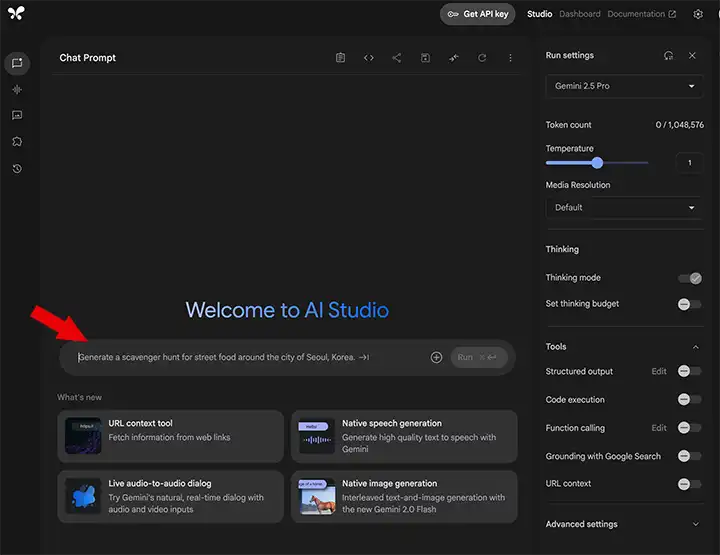Toggle Set thinking budget switch
The width and height of the screenshot is (720, 555).
point(690,304)
